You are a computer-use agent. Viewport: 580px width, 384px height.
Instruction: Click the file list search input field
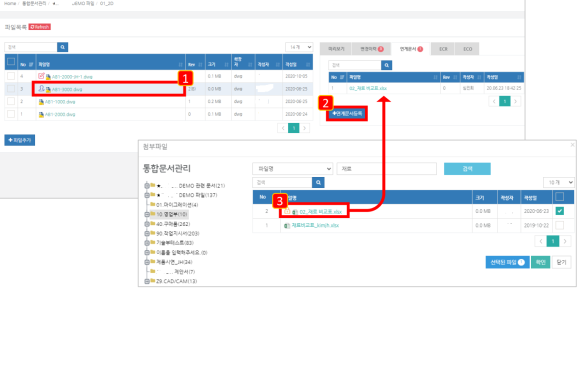point(31,47)
